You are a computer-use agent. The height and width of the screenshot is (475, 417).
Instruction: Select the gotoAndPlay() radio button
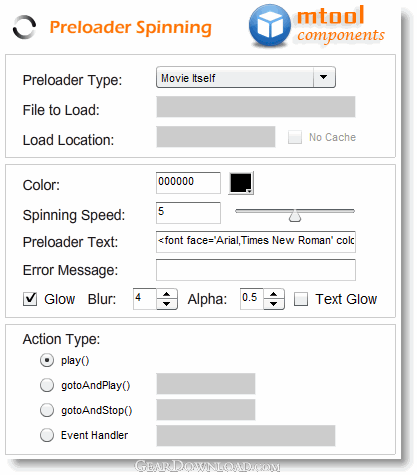point(47,385)
